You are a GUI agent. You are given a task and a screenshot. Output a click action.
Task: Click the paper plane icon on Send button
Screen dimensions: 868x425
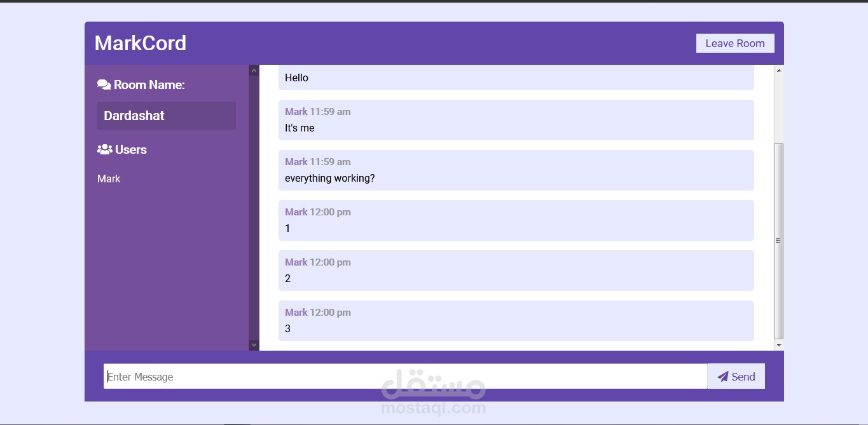[722, 376]
